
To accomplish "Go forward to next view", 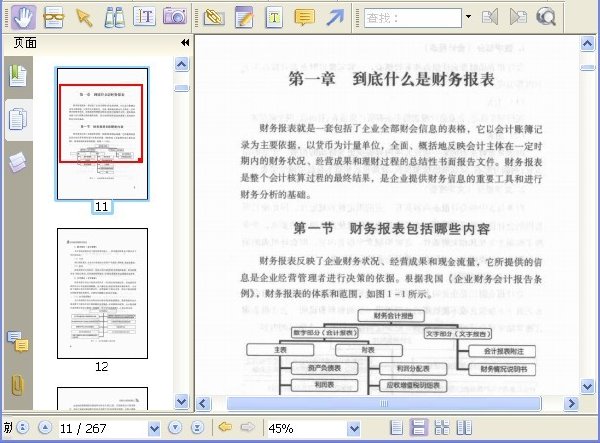I will point(247,427).
